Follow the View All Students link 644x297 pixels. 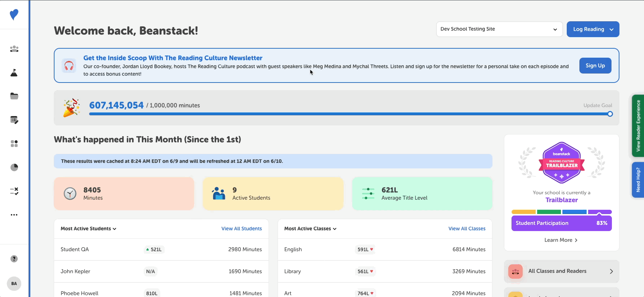(241, 229)
